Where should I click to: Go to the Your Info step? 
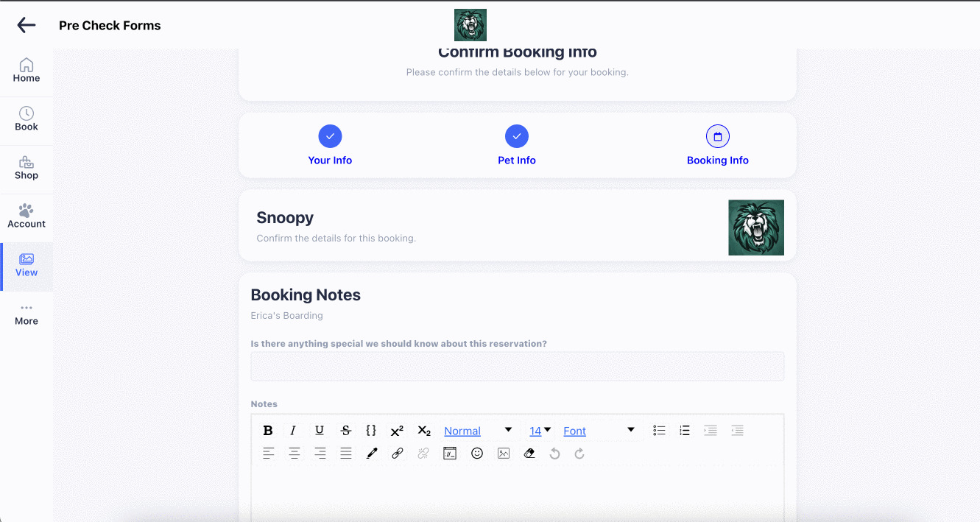(x=330, y=145)
